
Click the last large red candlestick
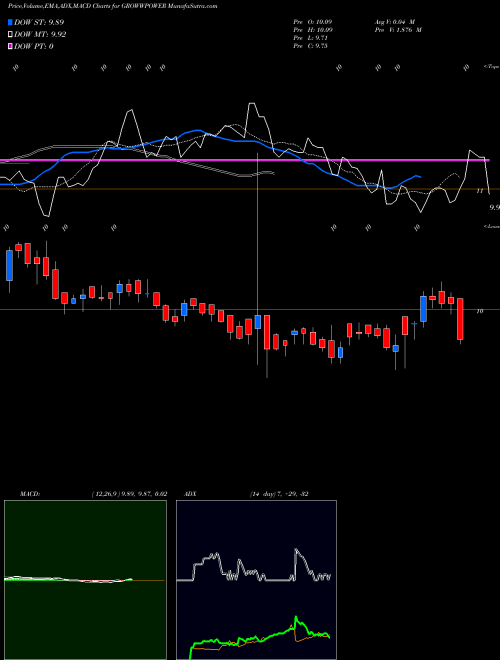(x=460, y=319)
